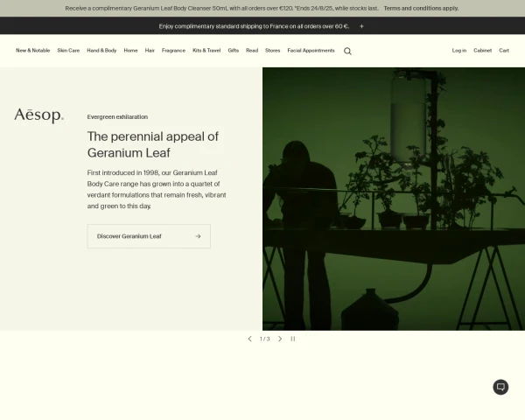Open the Cabinet link
Screen dimensions: 525x420
click(x=482, y=51)
